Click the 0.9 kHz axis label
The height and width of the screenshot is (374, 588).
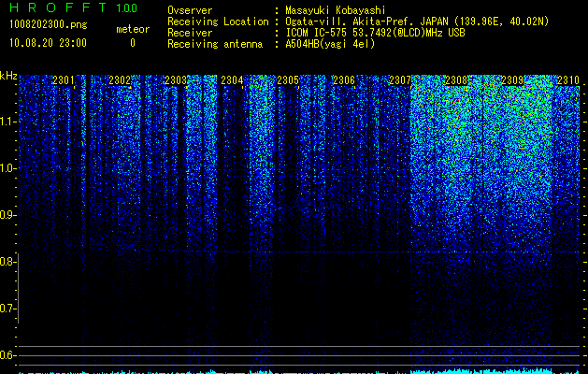[7, 215]
